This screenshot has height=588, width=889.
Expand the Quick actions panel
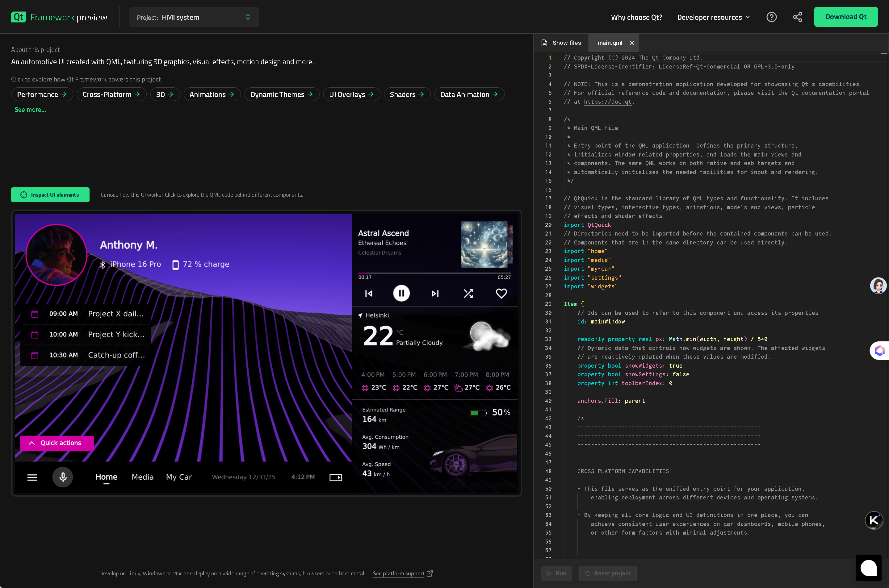click(x=57, y=443)
